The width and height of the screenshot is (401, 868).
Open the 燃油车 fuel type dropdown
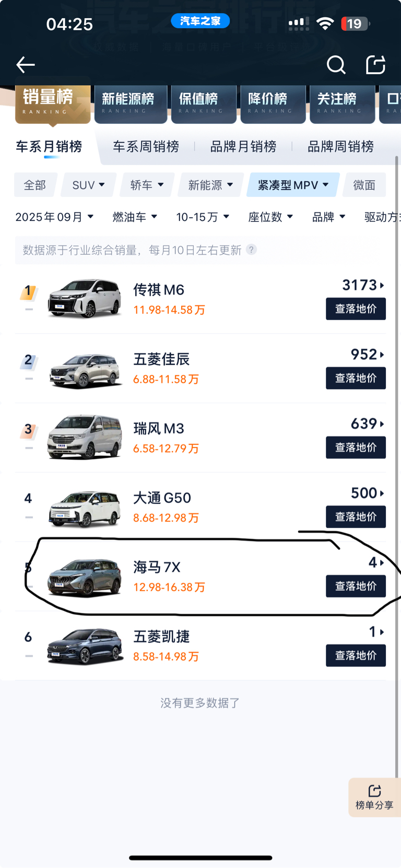tap(135, 217)
